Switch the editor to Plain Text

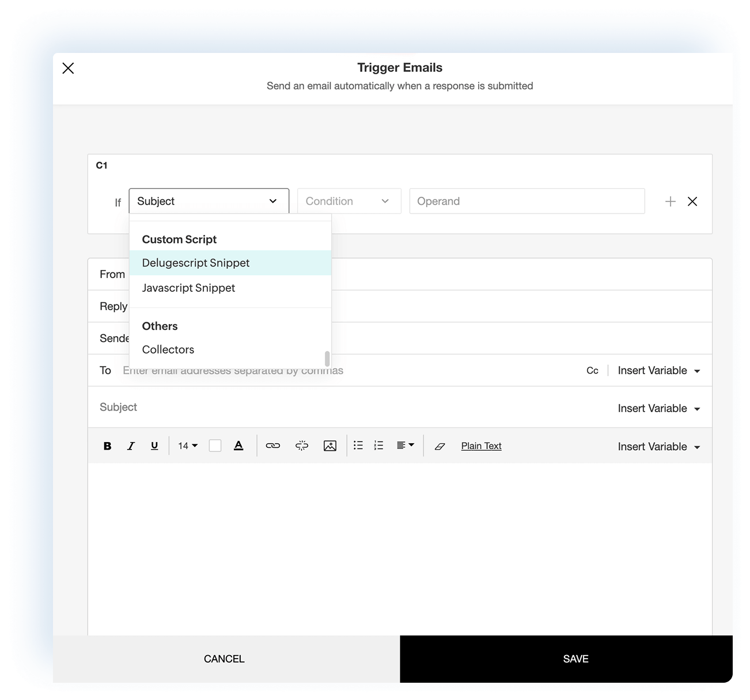(x=481, y=445)
